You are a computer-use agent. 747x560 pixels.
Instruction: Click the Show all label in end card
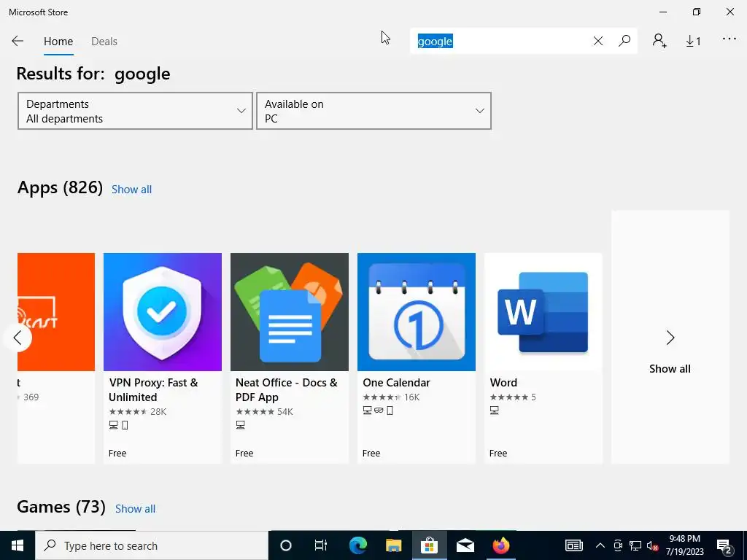point(670,369)
